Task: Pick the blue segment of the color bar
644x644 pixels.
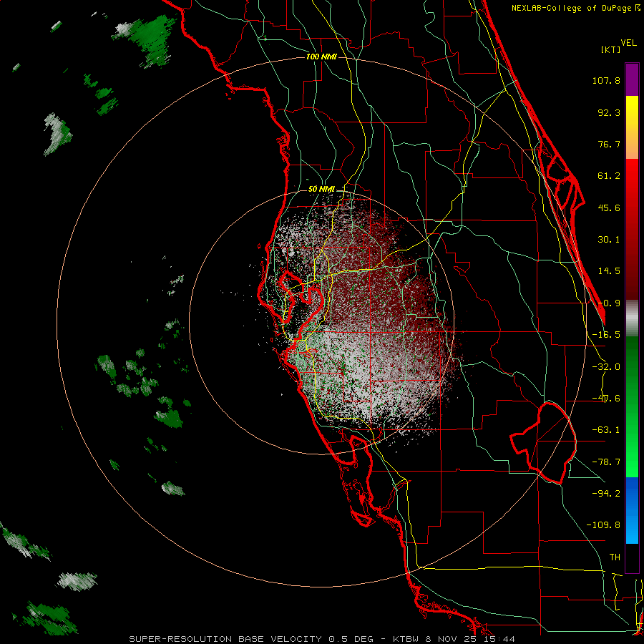Action: pyautogui.click(x=632, y=510)
